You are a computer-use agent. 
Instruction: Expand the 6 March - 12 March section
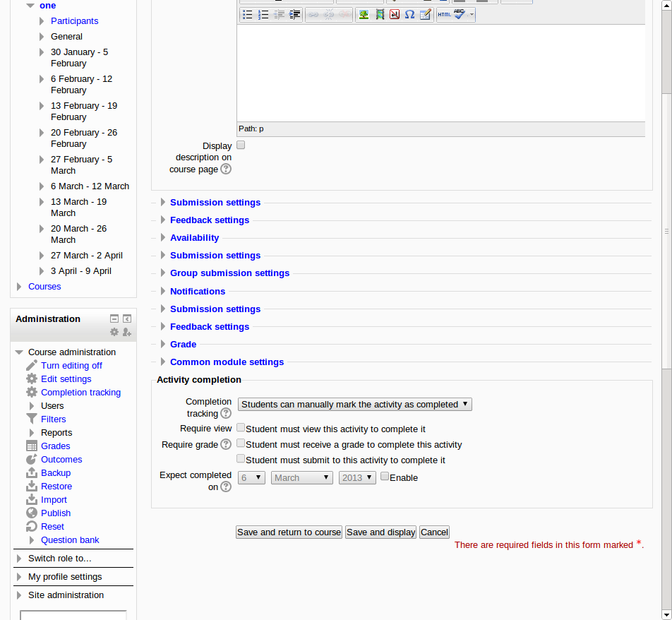tap(42, 186)
